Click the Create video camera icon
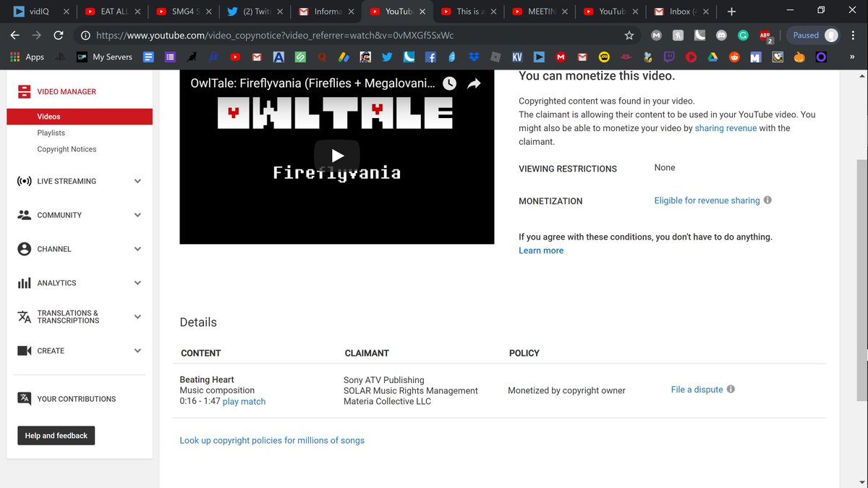The width and height of the screenshot is (868, 488). coord(24,350)
